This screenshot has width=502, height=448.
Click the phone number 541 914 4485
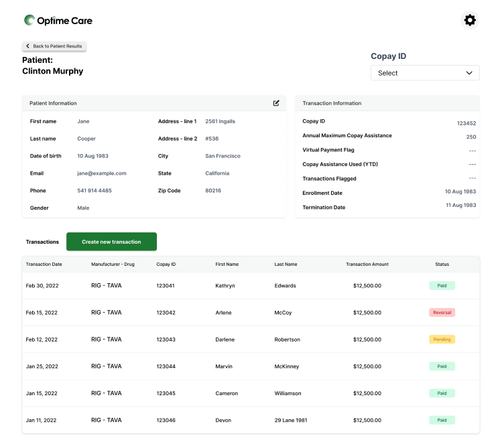coord(95,191)
